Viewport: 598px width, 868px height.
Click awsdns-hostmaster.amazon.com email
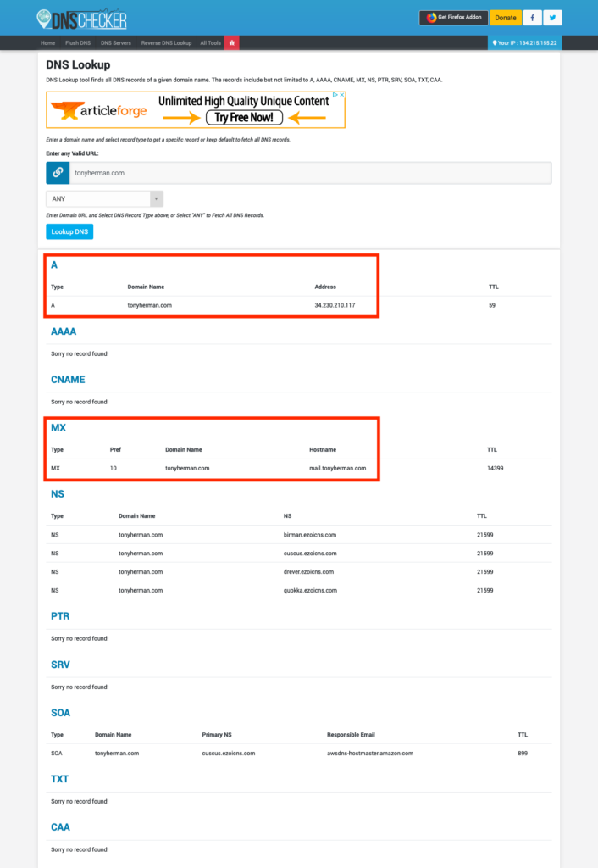[x=370, y=754]
